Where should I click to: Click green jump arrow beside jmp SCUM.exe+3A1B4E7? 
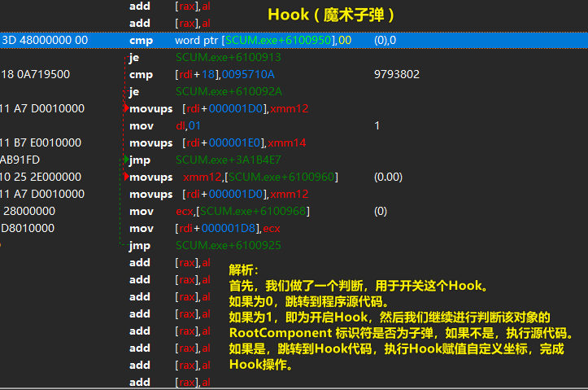tap(126, 160)
